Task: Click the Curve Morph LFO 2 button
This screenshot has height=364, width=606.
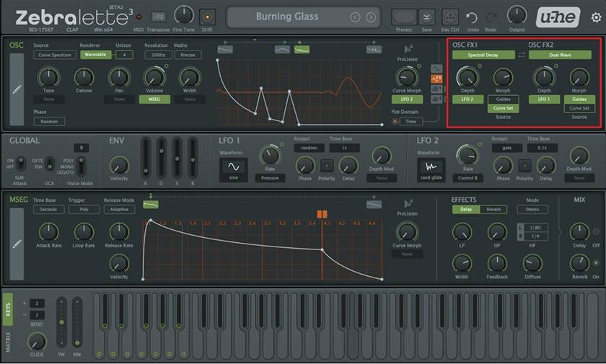Action: [407, 99]
